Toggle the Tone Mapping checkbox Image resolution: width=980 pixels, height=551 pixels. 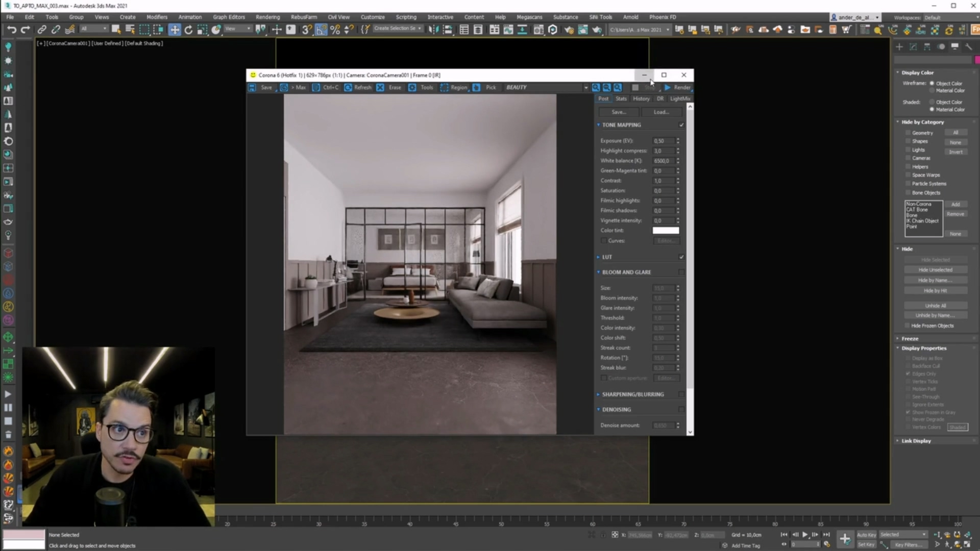coord(681,125)
